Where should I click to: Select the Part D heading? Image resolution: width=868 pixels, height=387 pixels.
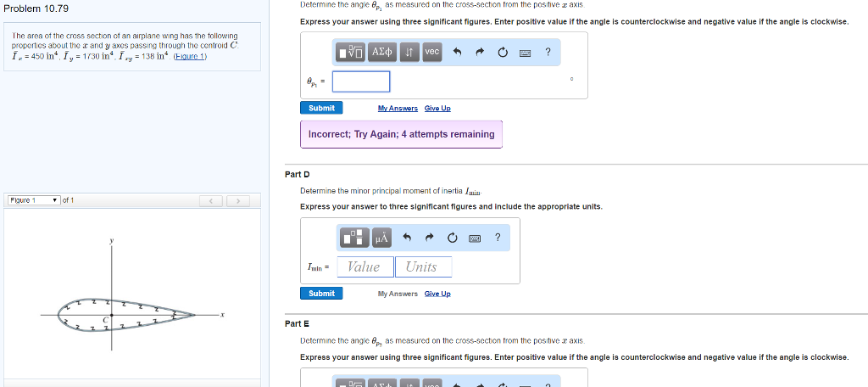pyautogui.click(x=298, y=175)
